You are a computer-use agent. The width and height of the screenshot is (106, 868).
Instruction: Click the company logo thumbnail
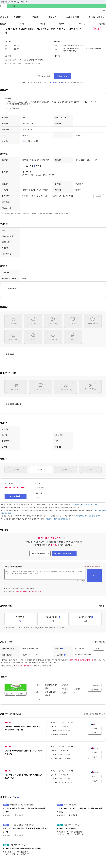pos(15,687)
